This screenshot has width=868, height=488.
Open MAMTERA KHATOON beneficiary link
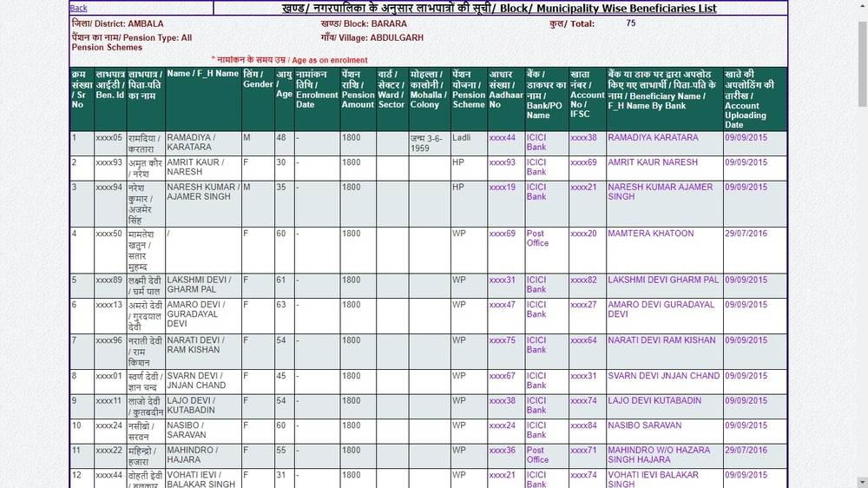click(651, 234)
